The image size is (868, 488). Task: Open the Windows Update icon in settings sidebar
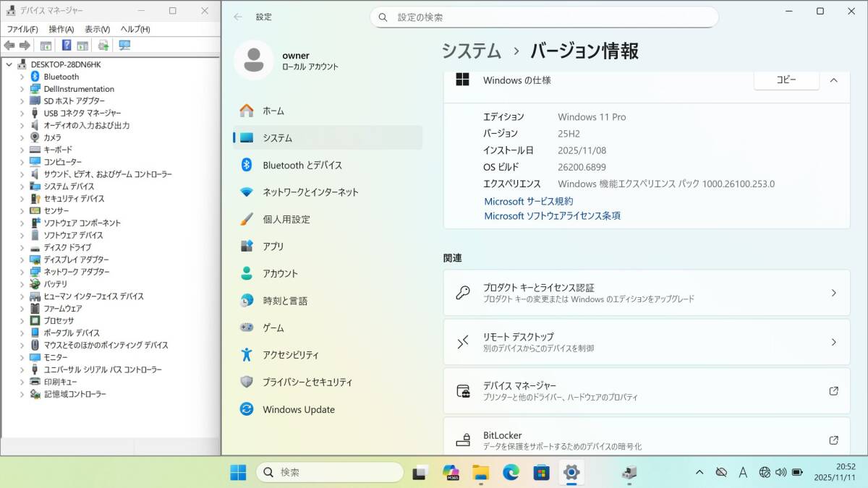pyautogui.click(x=247, y=409)
